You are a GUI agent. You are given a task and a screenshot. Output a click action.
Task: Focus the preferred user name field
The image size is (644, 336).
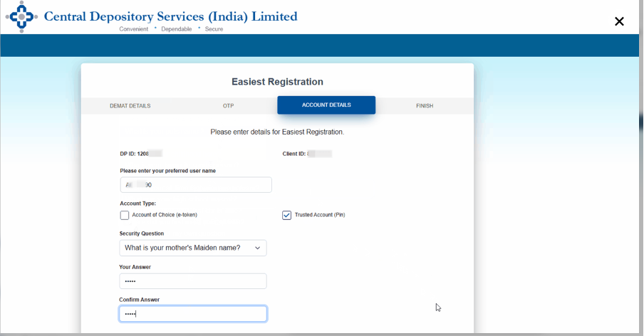click(x=196, y=185)
